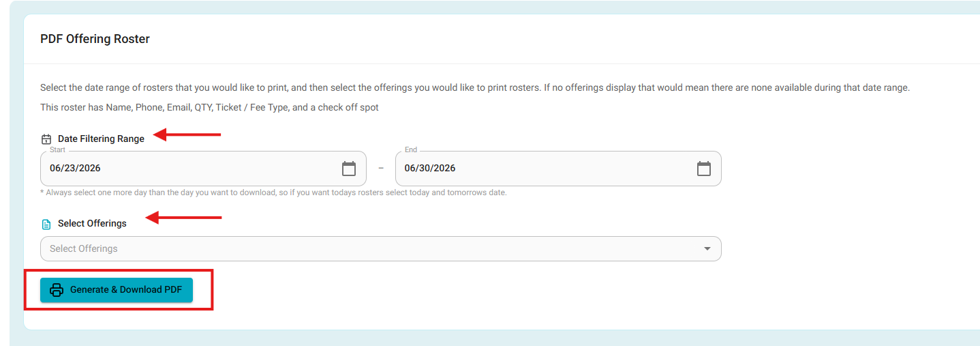Image resolution: width=980 pixels, height=346 pixels.
Task: Click the document icon beside Select Offerings
Action: (46, 224)
